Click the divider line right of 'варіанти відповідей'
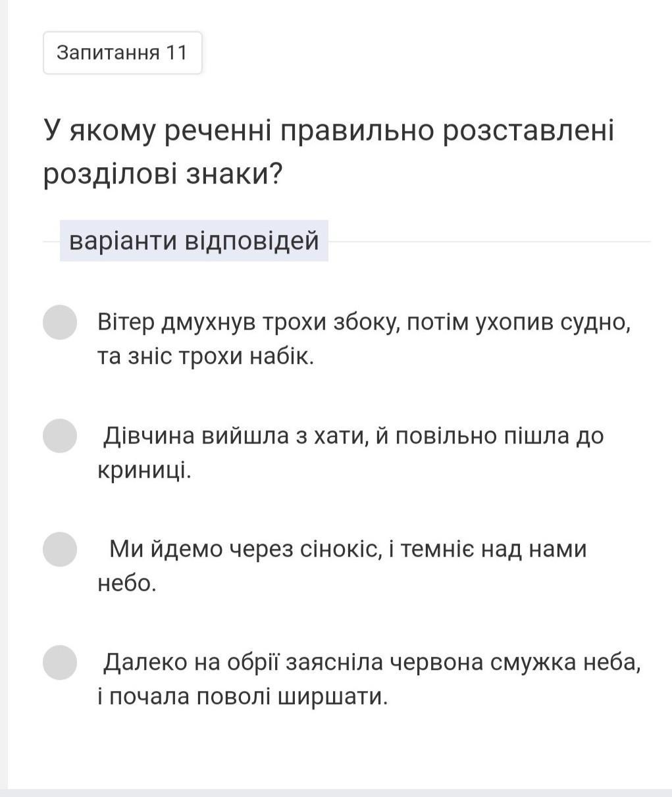The height and width of the screenshot is (797, 672). (490, 242)
